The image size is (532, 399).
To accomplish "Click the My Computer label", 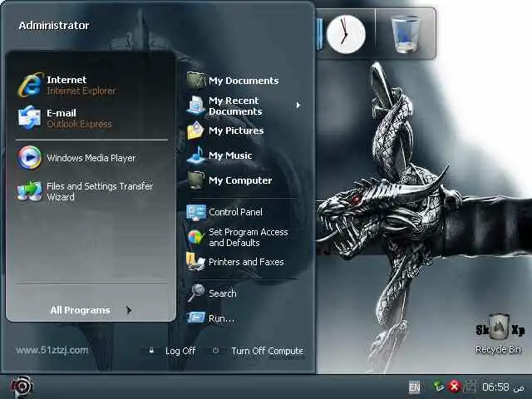I will (240, 180).
